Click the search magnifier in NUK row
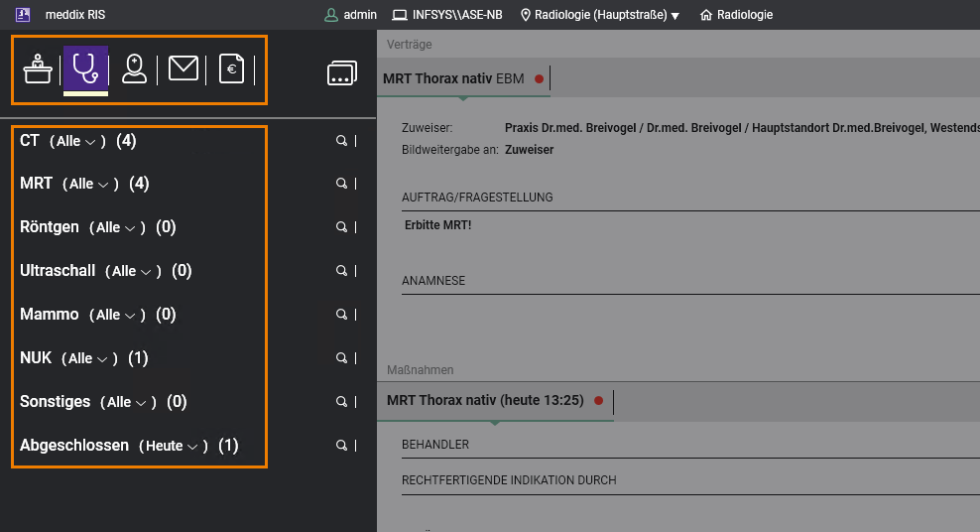980x532 pixels. [x=341, y=358]
